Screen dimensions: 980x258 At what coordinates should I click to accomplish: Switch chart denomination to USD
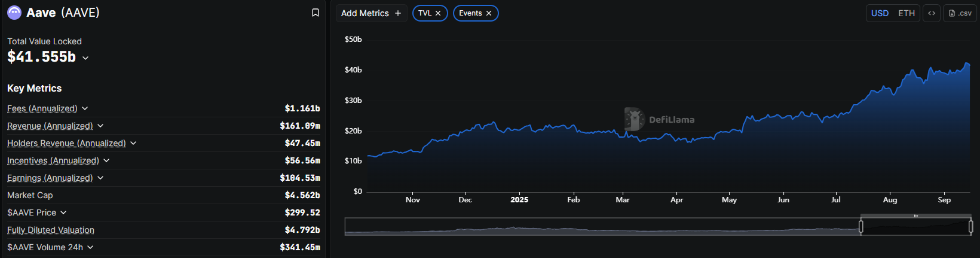(880, 13)
